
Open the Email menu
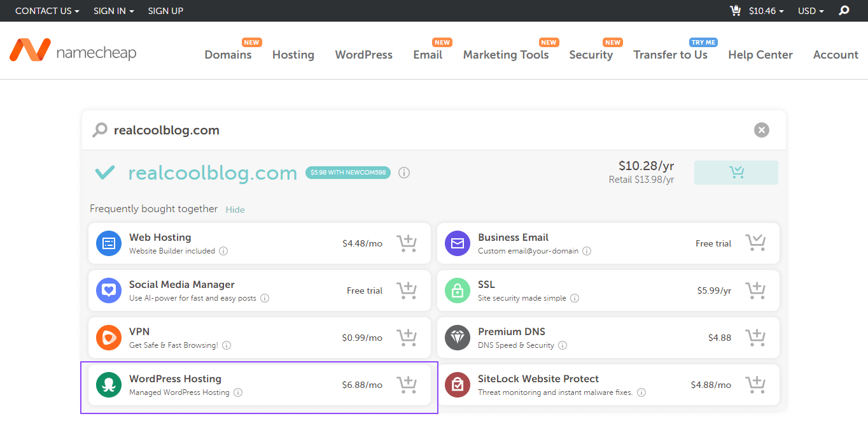(x=428, y=55)
